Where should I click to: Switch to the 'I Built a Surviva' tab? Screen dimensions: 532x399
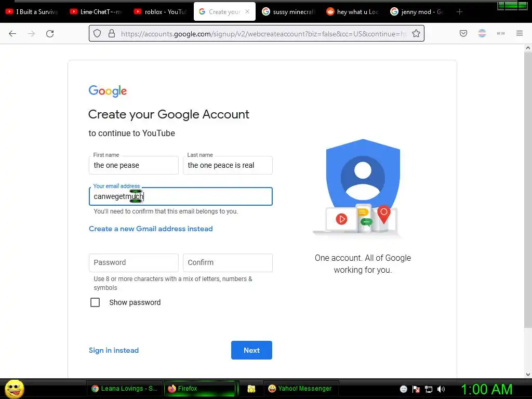[x=32, y=12]
